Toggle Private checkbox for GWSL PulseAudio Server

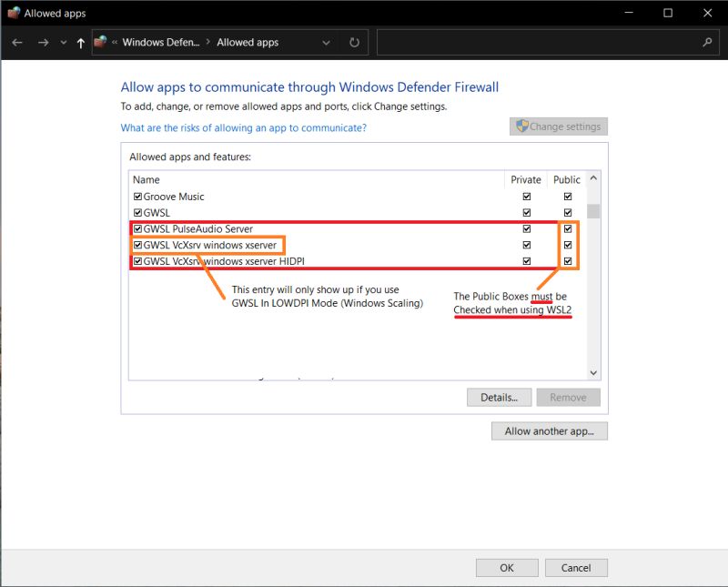coord(527,229)
